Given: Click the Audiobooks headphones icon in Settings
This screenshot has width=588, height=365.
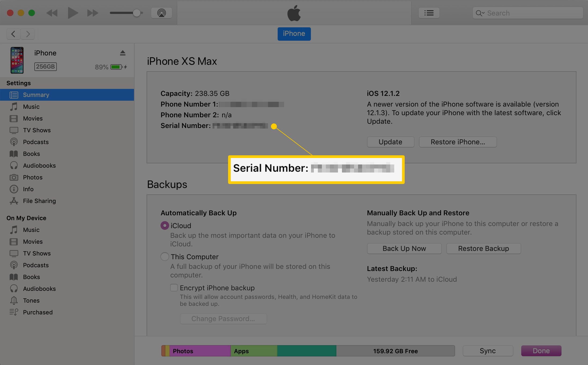Looking at the screenshot, I should [x=14, y=165].
